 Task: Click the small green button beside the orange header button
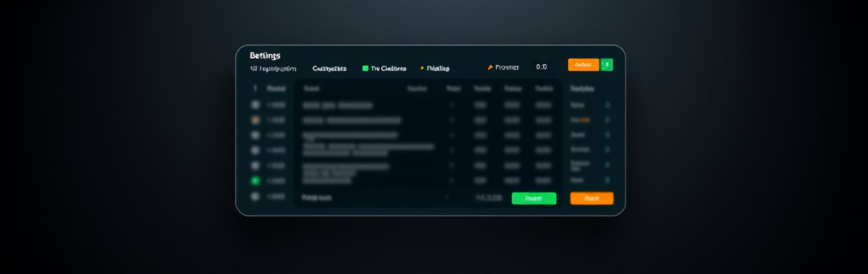point(607,65)
